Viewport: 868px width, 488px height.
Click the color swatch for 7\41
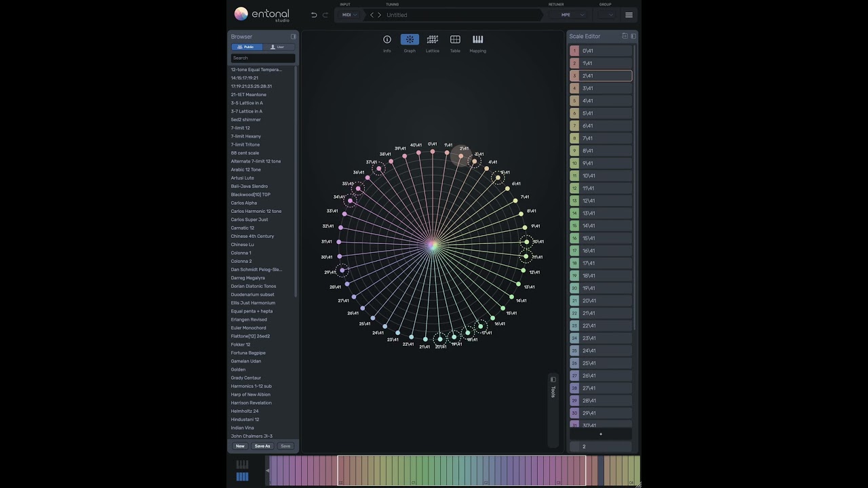pyautogui.click(x=574, y=138)
